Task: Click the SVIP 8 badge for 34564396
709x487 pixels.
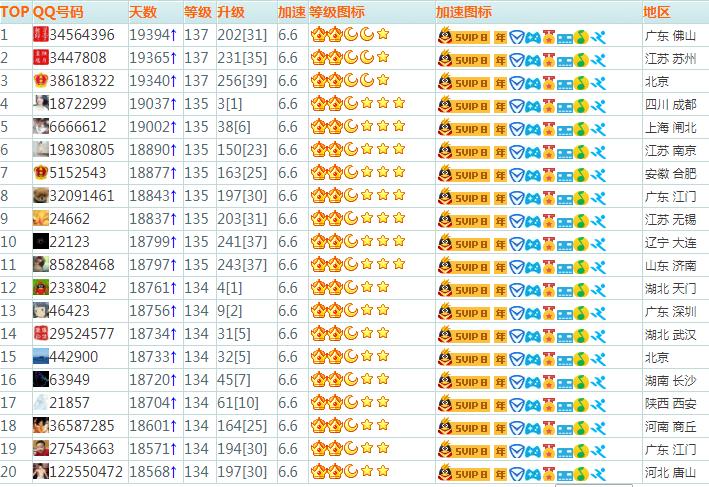Action: 463,37
